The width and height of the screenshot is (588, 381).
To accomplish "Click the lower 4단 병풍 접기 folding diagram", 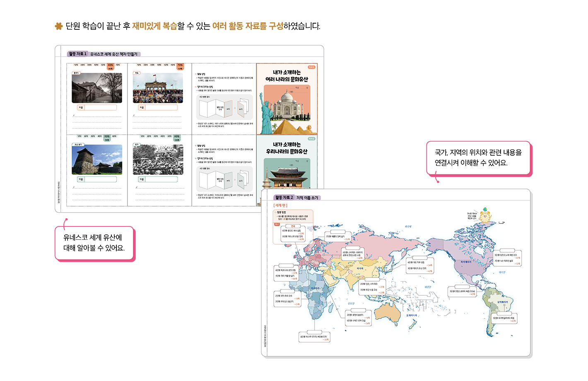I will click(x=224, y=179).
